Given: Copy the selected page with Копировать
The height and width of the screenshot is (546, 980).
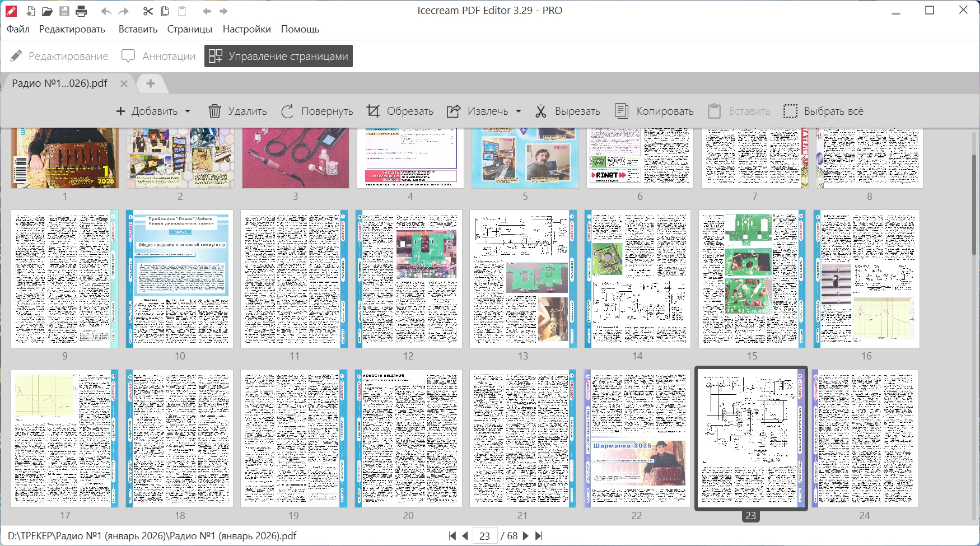Looking at the screenshot, I should coord(654,111).
